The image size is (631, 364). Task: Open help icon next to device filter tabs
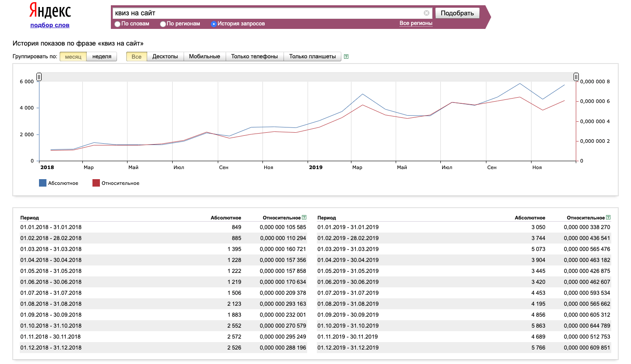346,57
